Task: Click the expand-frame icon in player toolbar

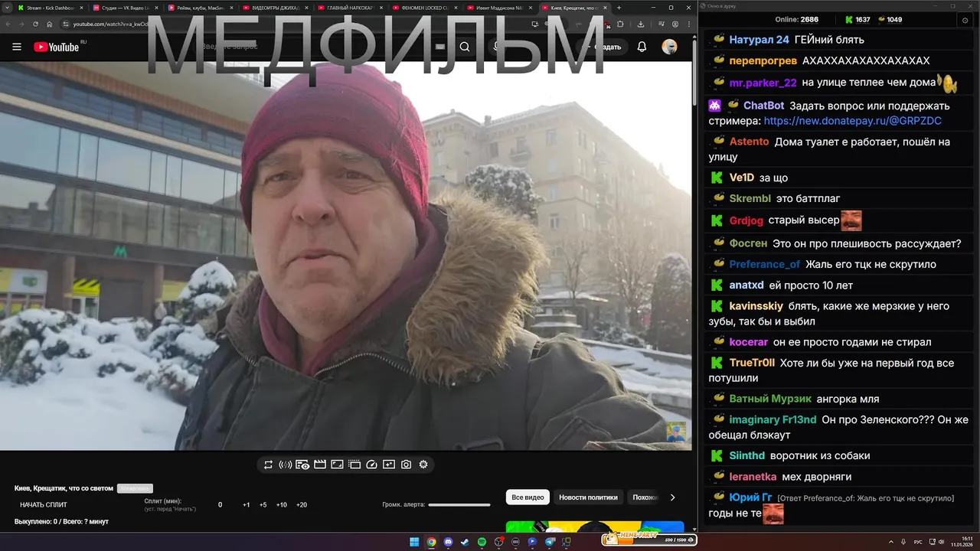Action: point(337,465)
